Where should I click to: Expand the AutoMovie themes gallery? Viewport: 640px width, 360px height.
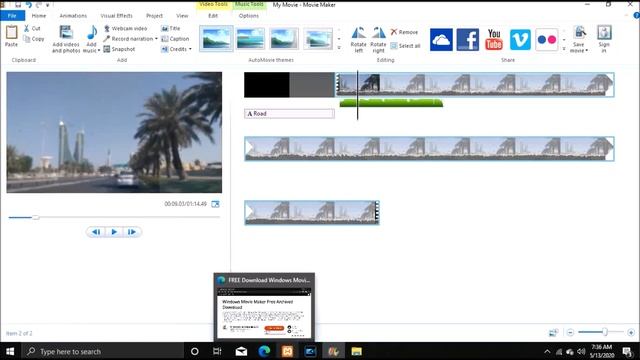(x=339, y=48)
